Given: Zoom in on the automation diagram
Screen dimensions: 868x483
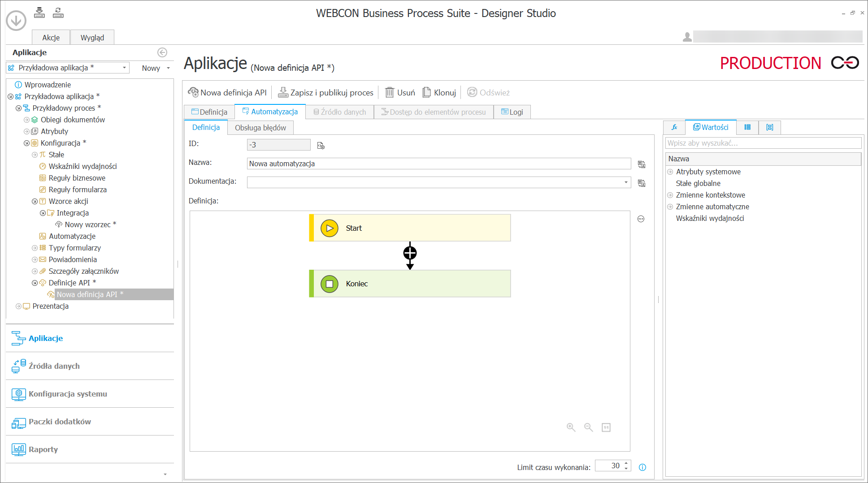Looking at the screenshot, I should click(571, 427).
